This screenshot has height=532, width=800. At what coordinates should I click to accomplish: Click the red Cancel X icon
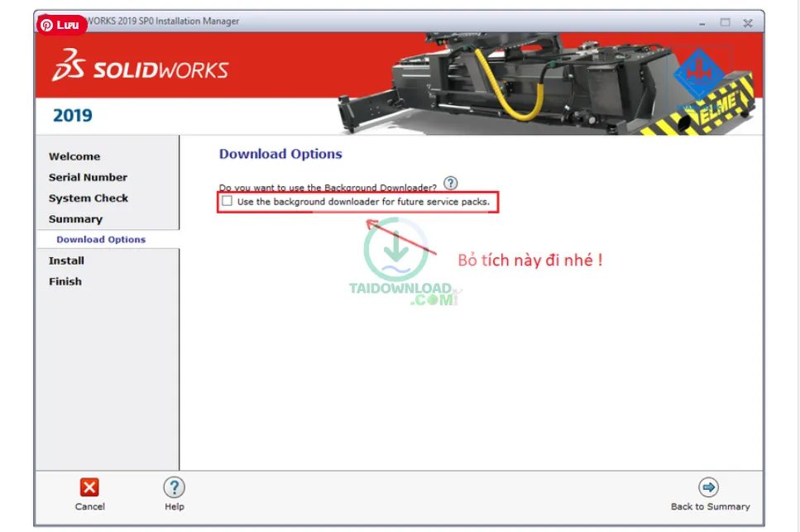point(89,487)
